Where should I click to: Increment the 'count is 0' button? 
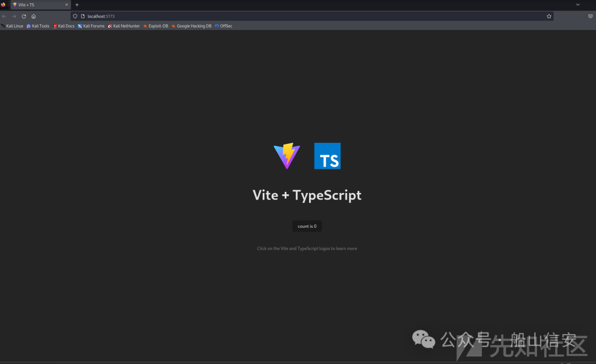tap(307, 226)
